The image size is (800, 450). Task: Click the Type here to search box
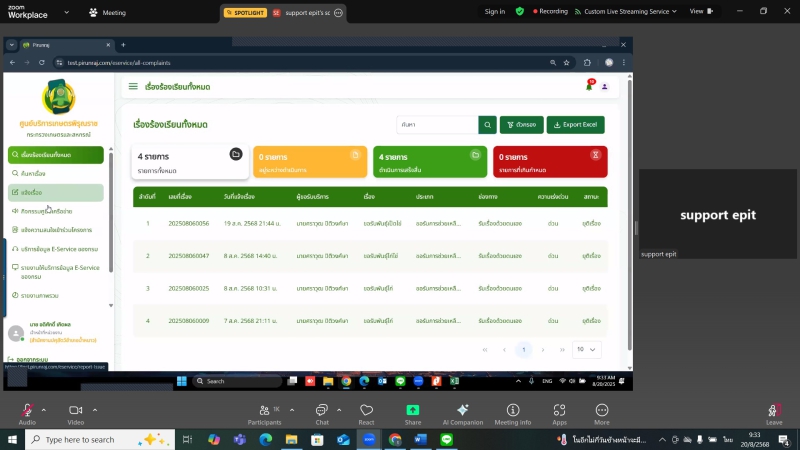(x=100, y=439)
